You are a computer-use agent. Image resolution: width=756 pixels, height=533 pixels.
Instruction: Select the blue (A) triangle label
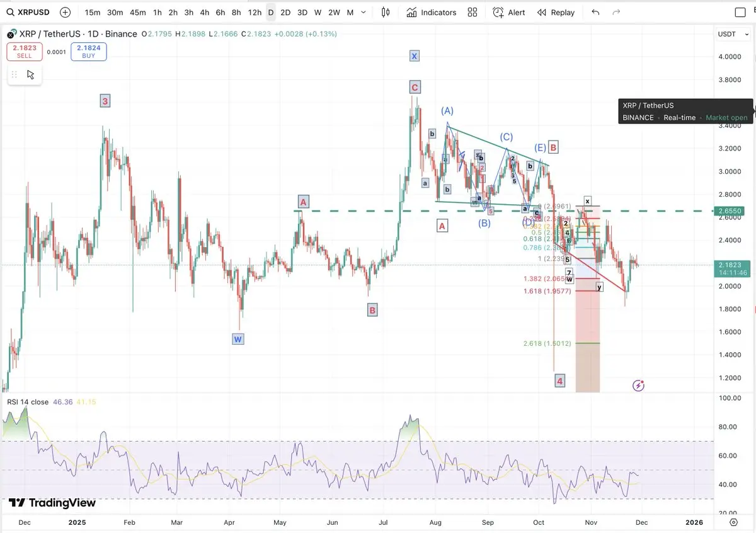point(447,111)
